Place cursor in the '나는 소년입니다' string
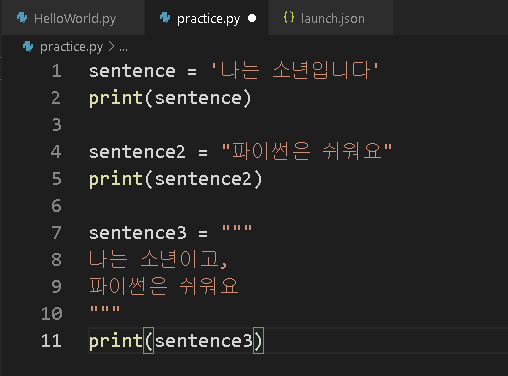This screenshot has height=376, width=508. pos(295,71)
